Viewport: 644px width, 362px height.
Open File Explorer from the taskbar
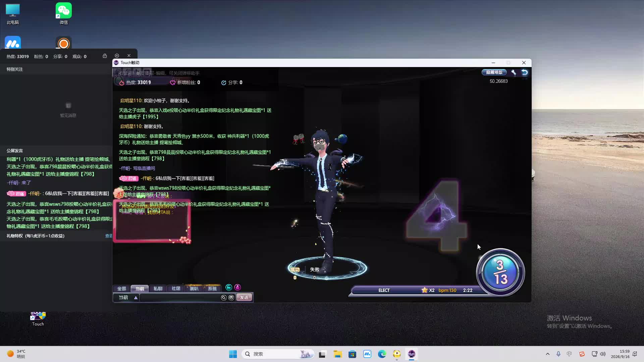(x=337, y=354)
